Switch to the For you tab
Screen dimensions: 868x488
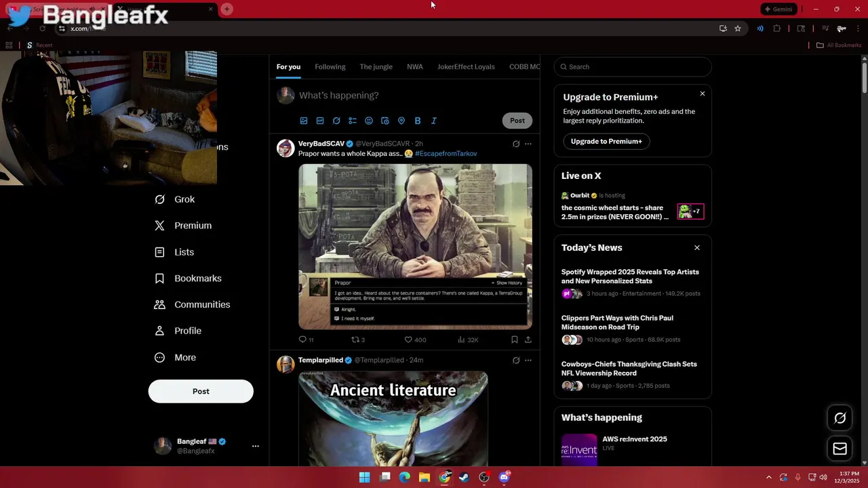coord(288,66)
